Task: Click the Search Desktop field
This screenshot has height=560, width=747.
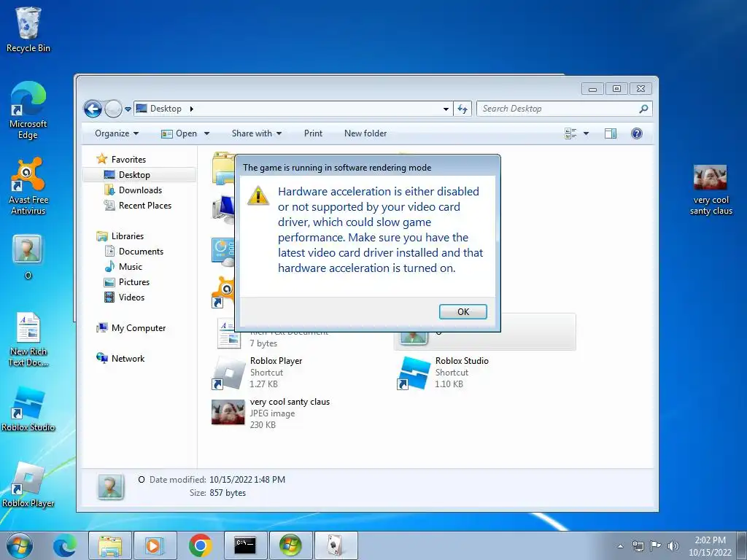Action: (564, 109)
